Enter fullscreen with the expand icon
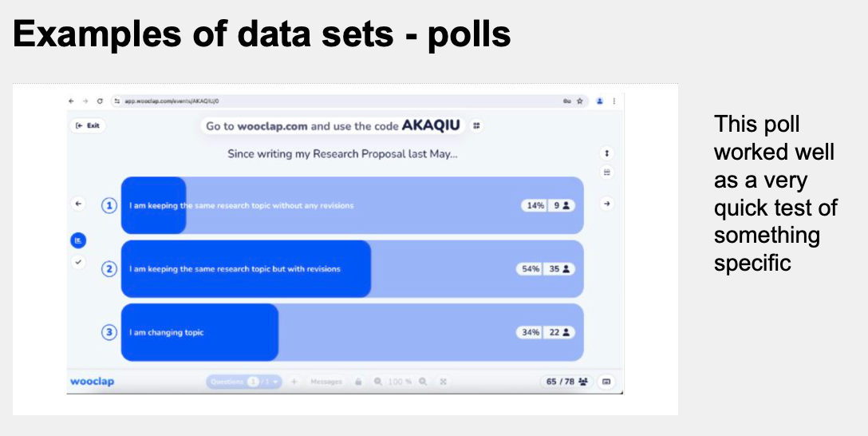This screenshot has width=868, height=436. 443,382
